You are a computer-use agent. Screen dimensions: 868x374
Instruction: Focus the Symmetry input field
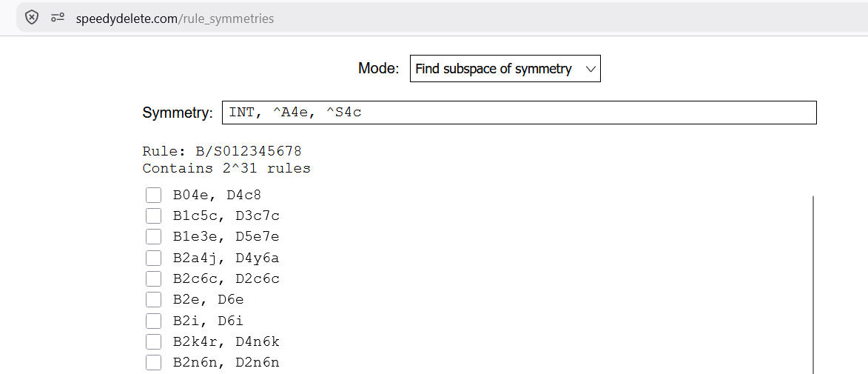pos(519,113)
